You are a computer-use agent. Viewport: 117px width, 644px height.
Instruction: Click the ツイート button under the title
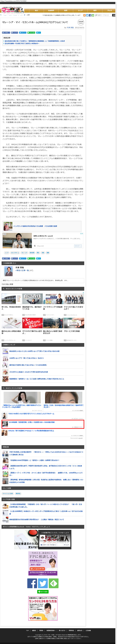point(23,33)
